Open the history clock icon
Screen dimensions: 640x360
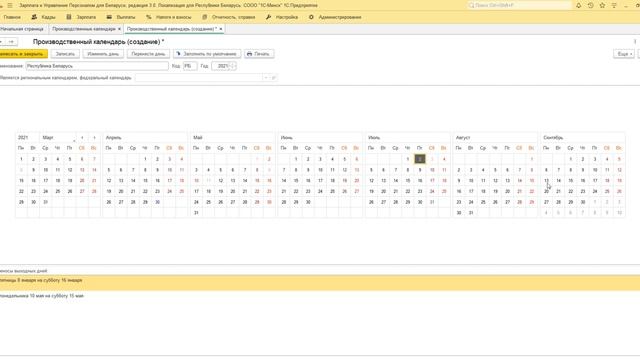tap(590, 6)
